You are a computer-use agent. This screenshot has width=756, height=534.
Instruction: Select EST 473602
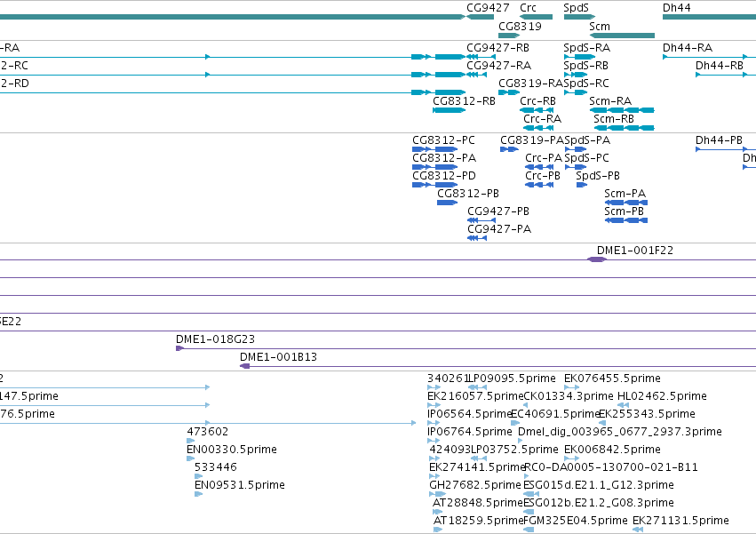207,432
